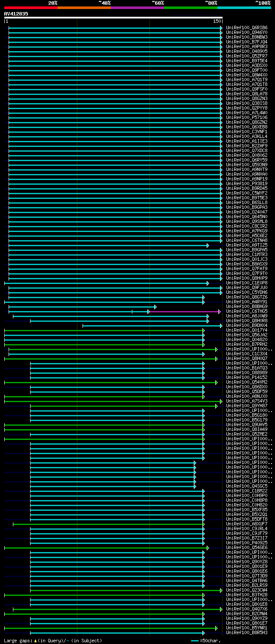Click the green ~80% identity legend segment
The image size is (275, 644).
point(190,8)
